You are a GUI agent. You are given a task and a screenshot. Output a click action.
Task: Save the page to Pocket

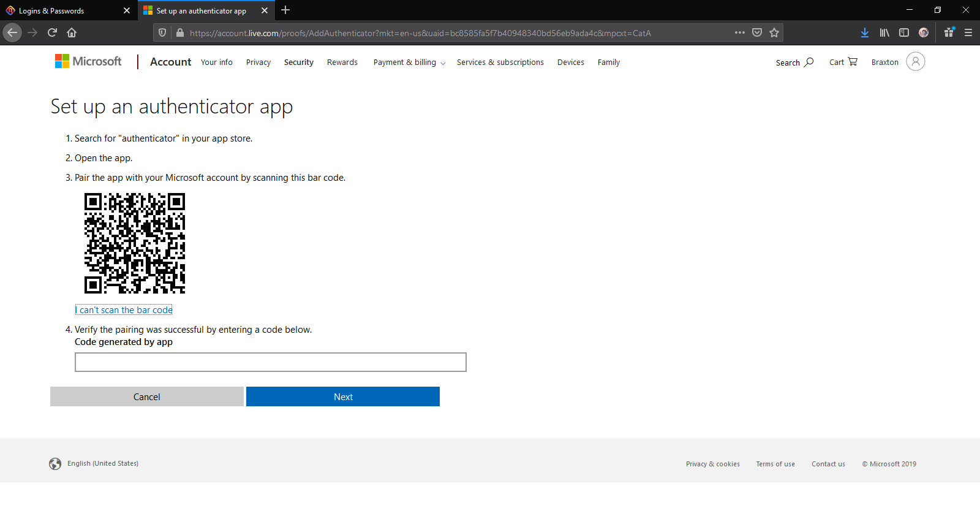pos(757,32)
